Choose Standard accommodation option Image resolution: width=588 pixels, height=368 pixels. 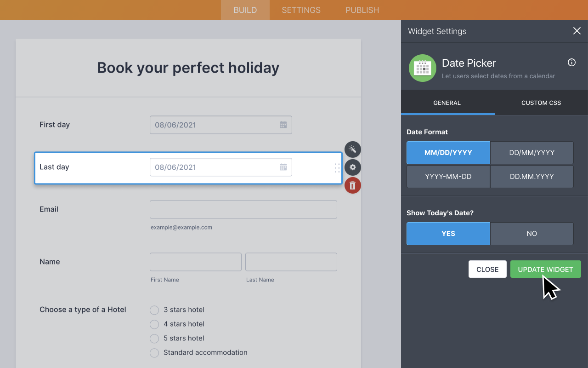click(x=154, y=353)
